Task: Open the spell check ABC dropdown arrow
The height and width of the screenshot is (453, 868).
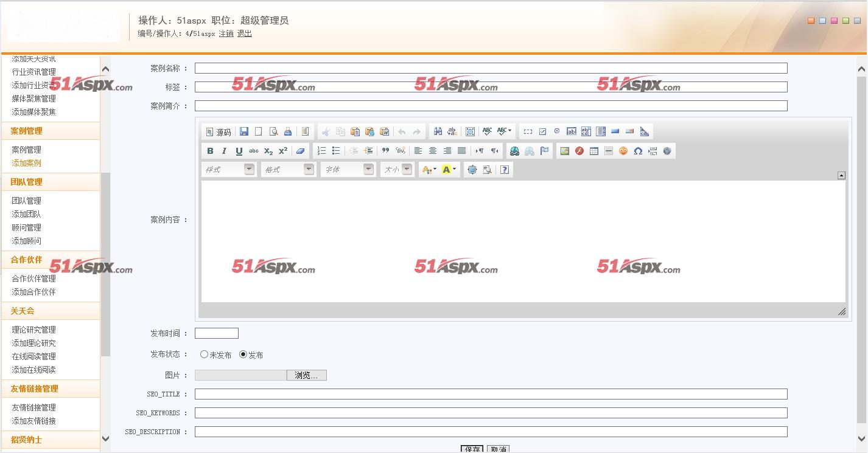Action: click(x=509, y=131)
